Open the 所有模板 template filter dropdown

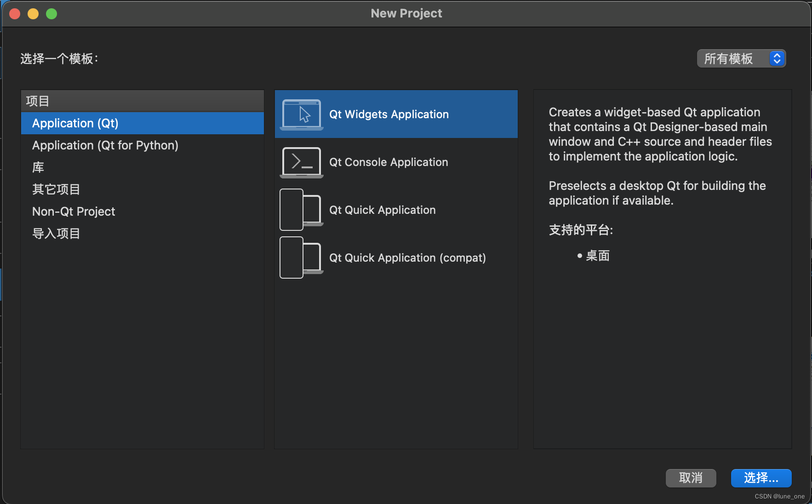point(740,58)
